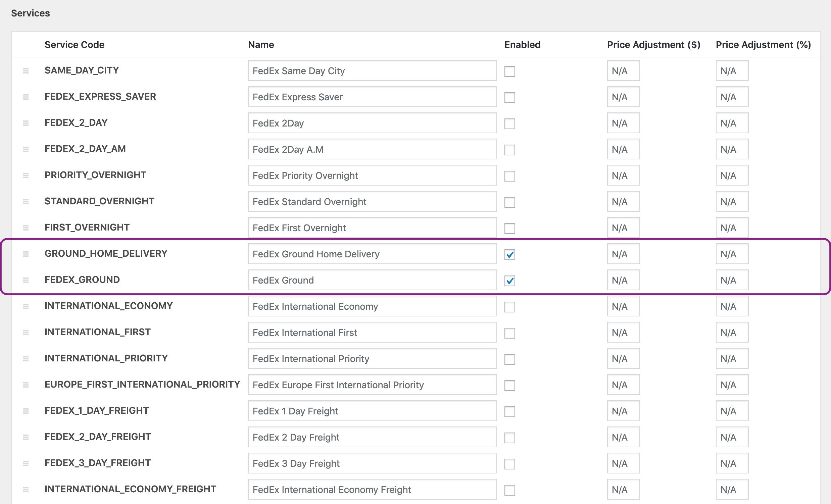Disable the GROUND_HOME_DELIVERY enabled checkbox
Image resolution: width=831 pixels, height=504 pixels.
(x=509, y=254)
